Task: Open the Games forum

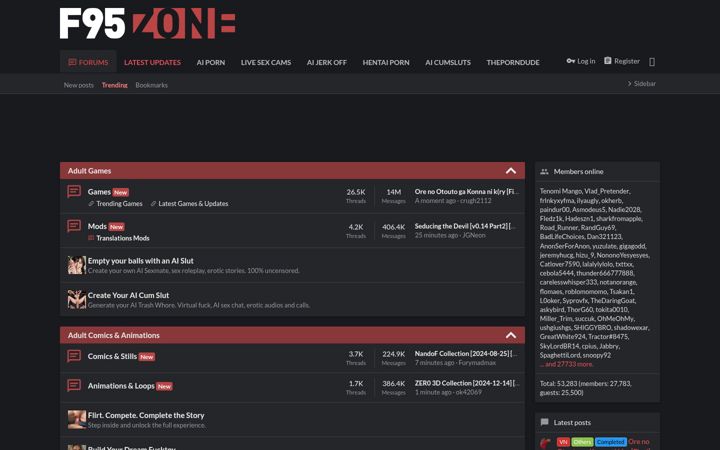Action: pyautogui.click(x=99, y=191)
